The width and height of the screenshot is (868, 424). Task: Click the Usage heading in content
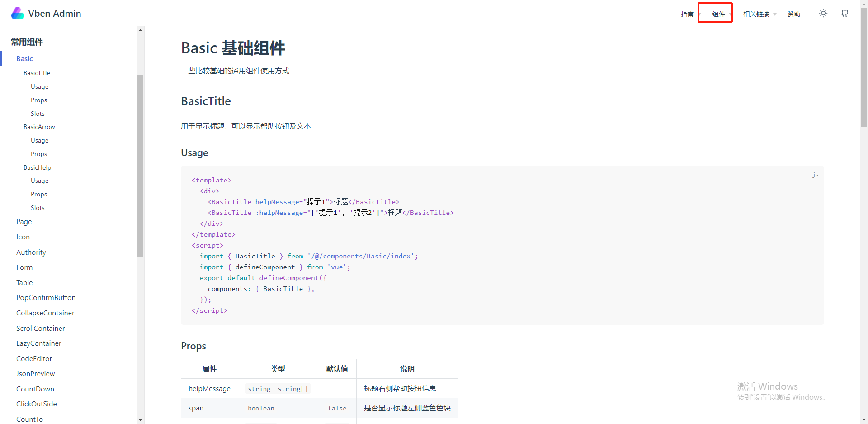(194, 153)
